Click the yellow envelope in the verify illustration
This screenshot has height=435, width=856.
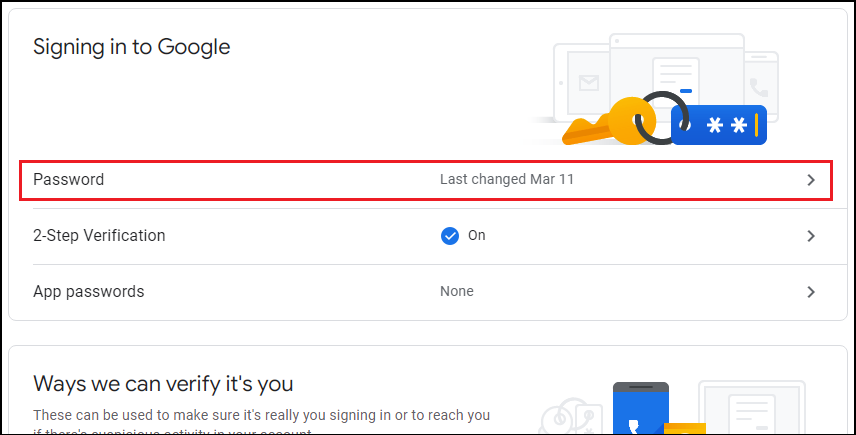tap(685, 428)
